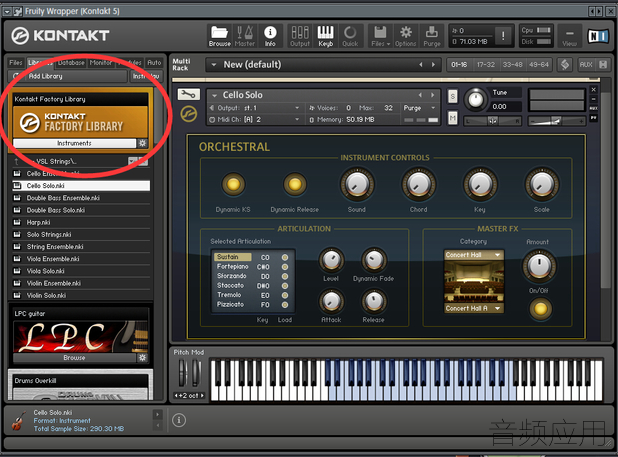Solo the Cello Solo instrument
618x457 pixels.
(452, 96)
